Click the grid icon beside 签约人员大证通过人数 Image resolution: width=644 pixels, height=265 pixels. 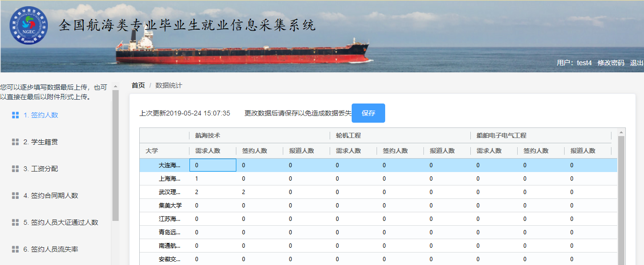pyautogui.click(x=15, y=222)
